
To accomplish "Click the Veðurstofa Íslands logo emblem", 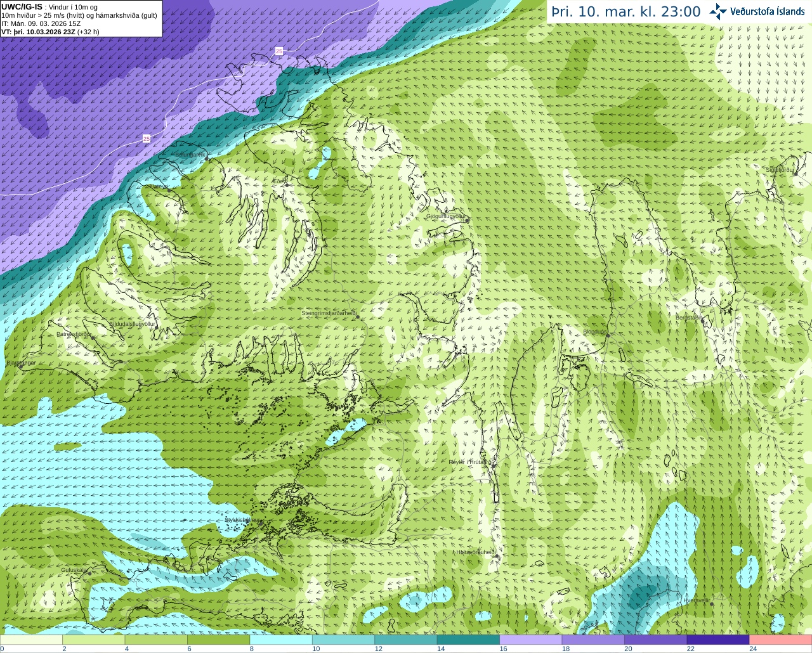I will pyautogui.click(x=718, y=11).
